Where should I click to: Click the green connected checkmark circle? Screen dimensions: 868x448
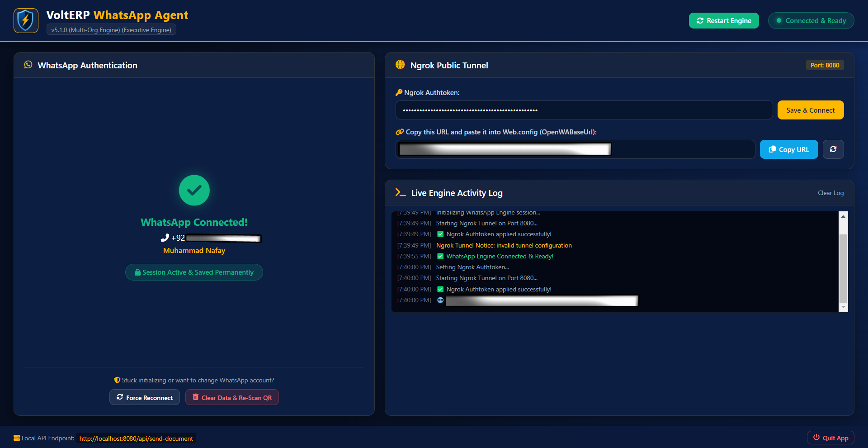(x=194, y=191)
